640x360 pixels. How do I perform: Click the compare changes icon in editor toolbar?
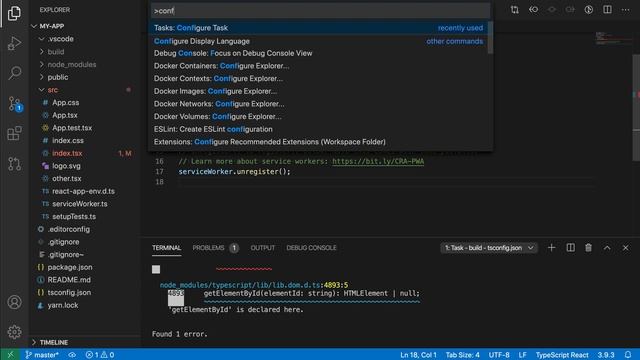coord(515,10)
